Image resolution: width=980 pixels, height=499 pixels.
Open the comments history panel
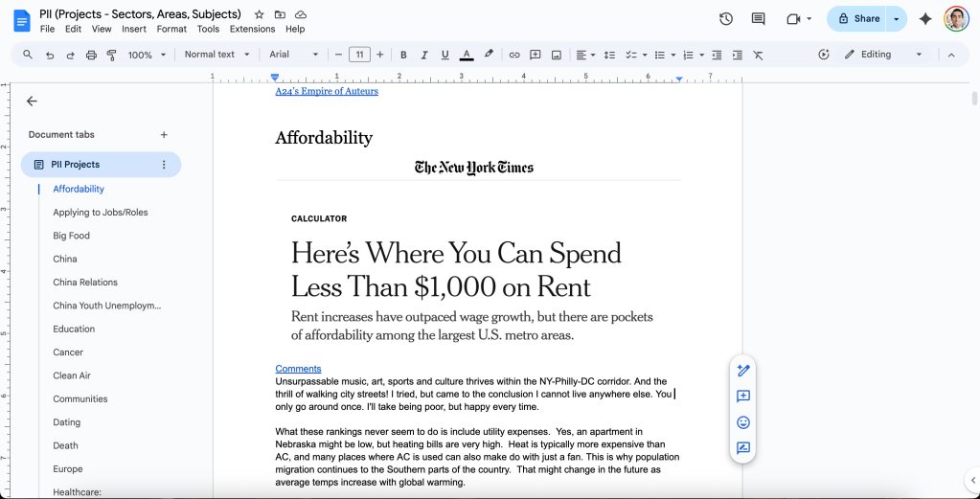point(758,18)
